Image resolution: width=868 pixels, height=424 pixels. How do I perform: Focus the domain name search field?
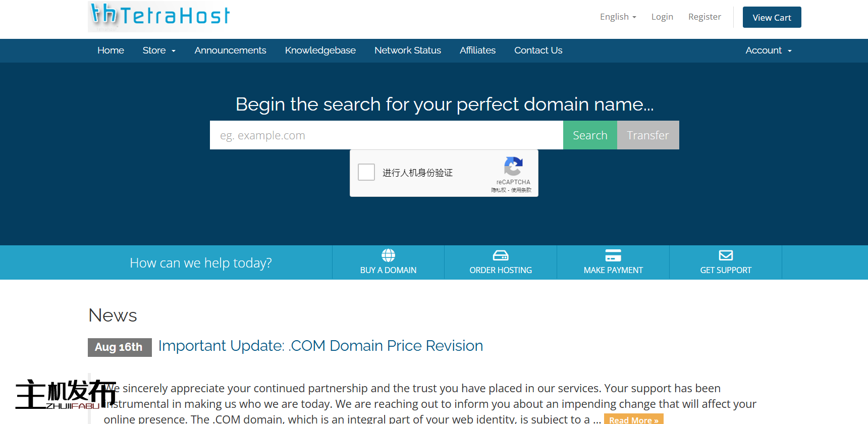pyautogui.click(x=386, y=135)
